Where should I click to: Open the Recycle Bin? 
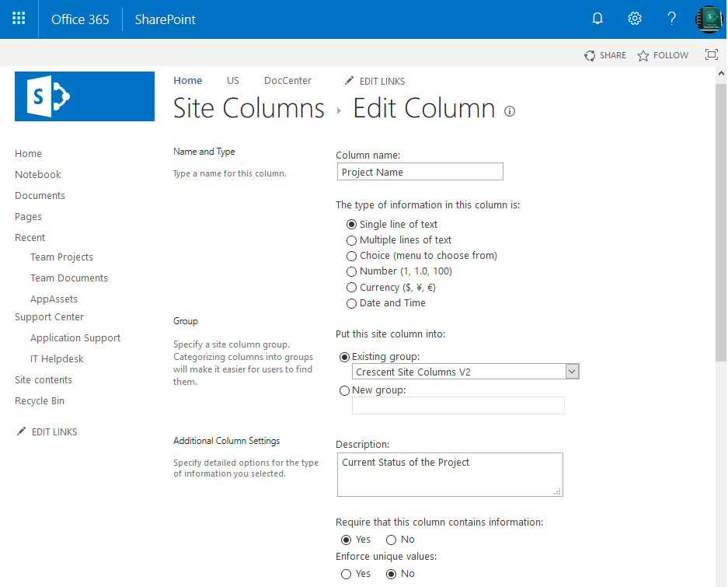39,400
